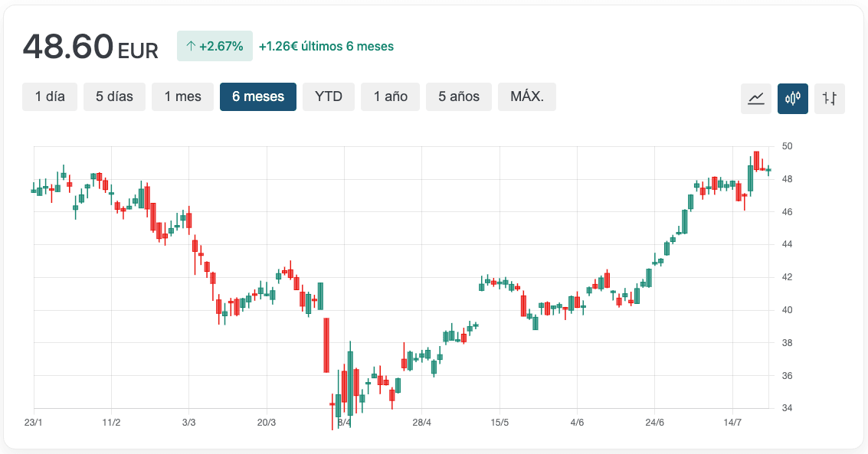868x454 pixels.
Task: Click the 14/7 date axis label
Action: [732, 423]
